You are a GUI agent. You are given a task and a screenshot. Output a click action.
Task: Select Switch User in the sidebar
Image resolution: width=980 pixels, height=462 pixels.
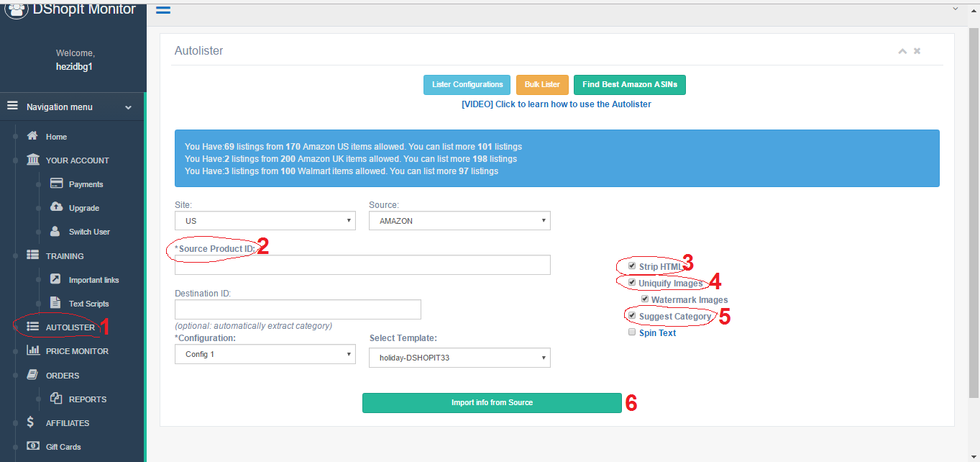[x=89, y=232]
